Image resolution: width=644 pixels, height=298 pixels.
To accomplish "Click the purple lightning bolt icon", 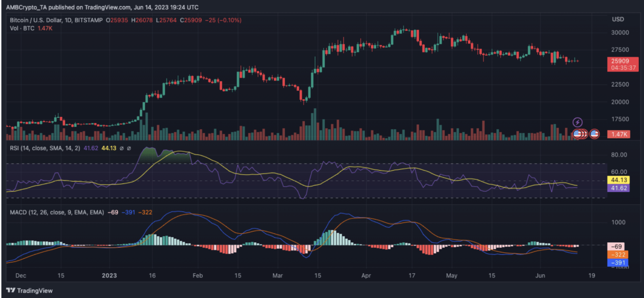I will click(578, 122).
